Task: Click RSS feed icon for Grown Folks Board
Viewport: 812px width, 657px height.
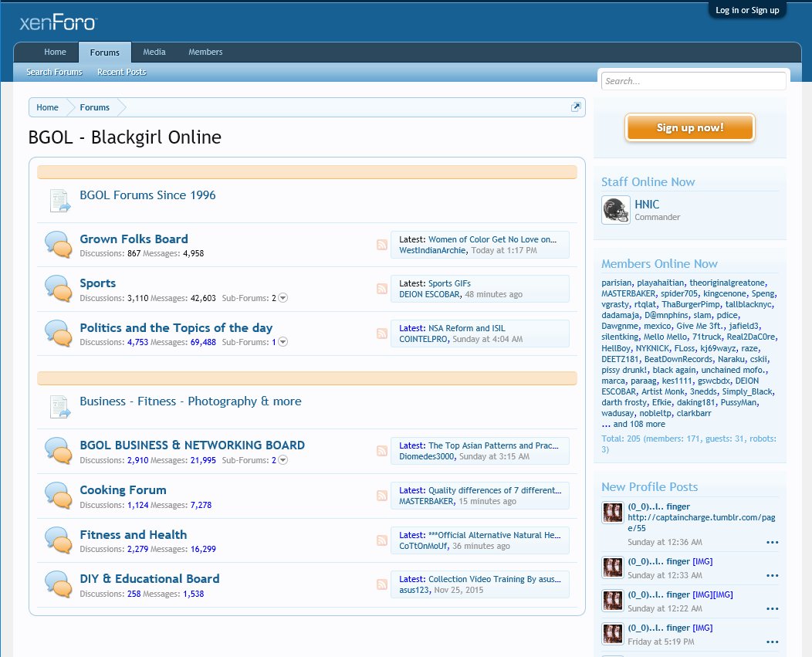Action: (382, 245)
